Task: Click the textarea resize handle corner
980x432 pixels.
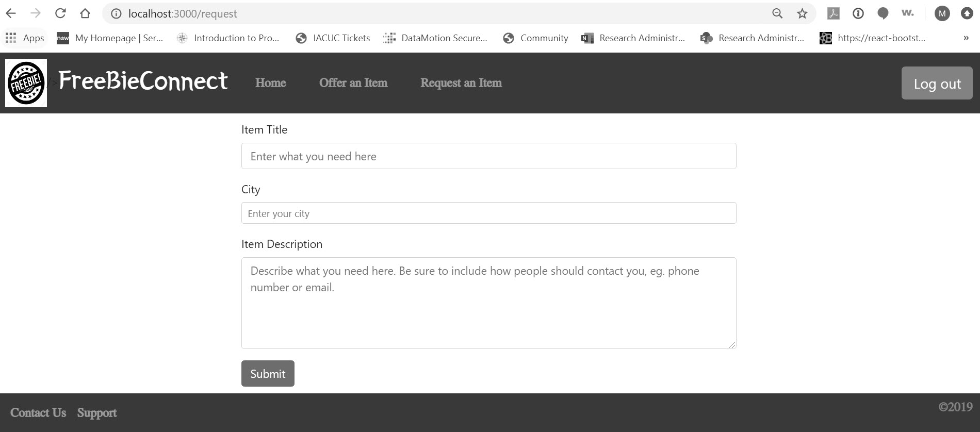Action: (732, 345)
